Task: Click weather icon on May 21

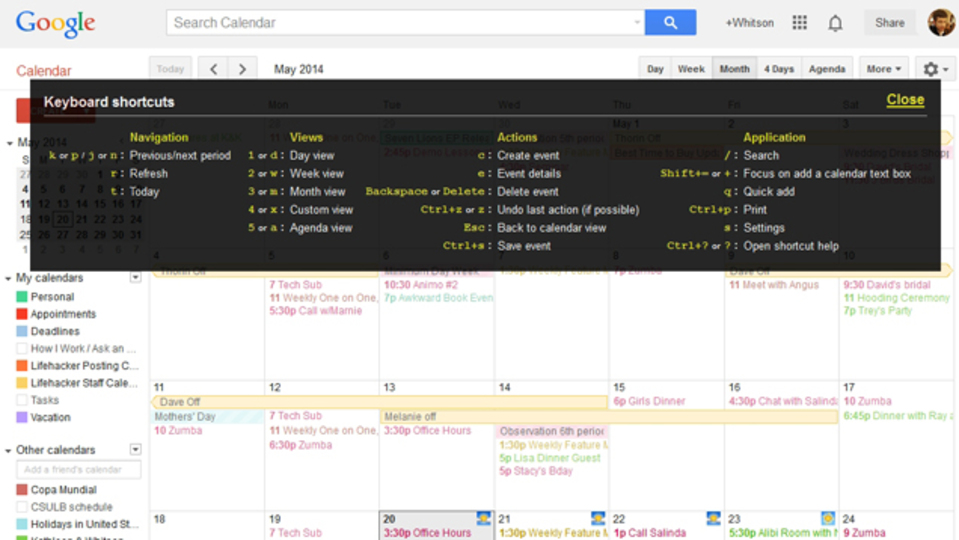Action: [598, 519]
